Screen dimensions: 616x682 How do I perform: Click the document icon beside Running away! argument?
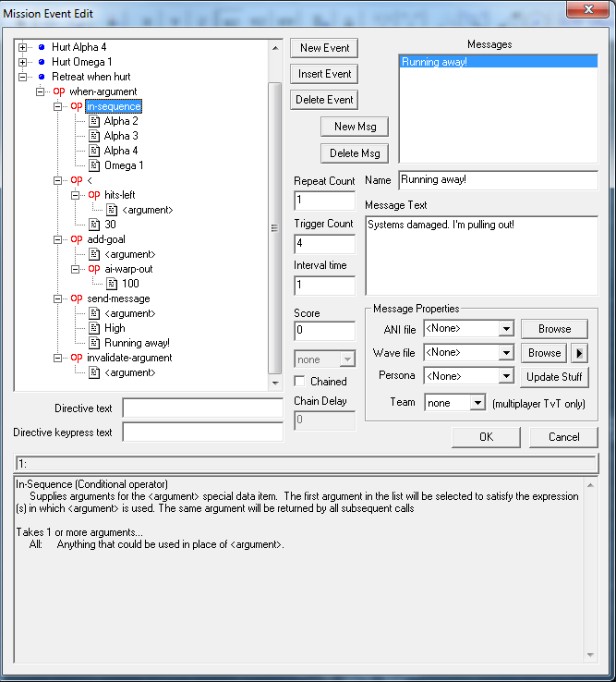(93, 343)
